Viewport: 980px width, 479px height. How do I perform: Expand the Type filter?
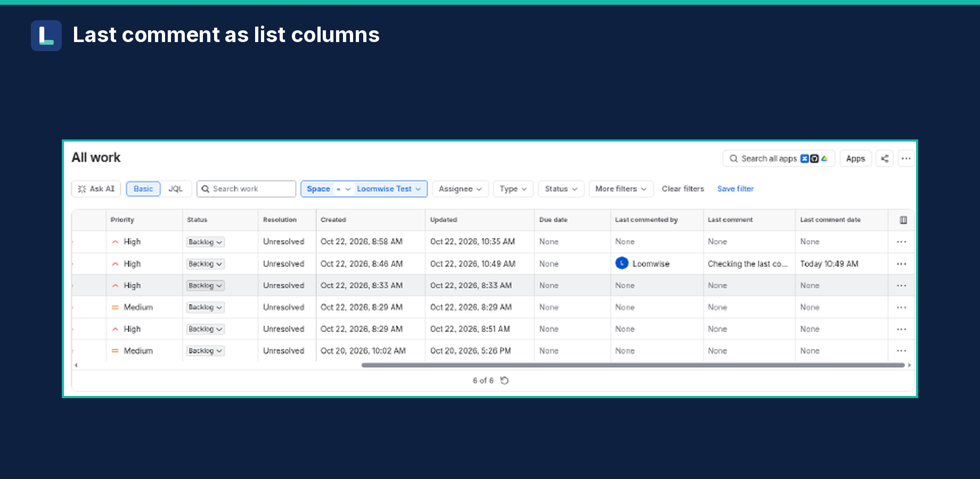tap(513, 189)
